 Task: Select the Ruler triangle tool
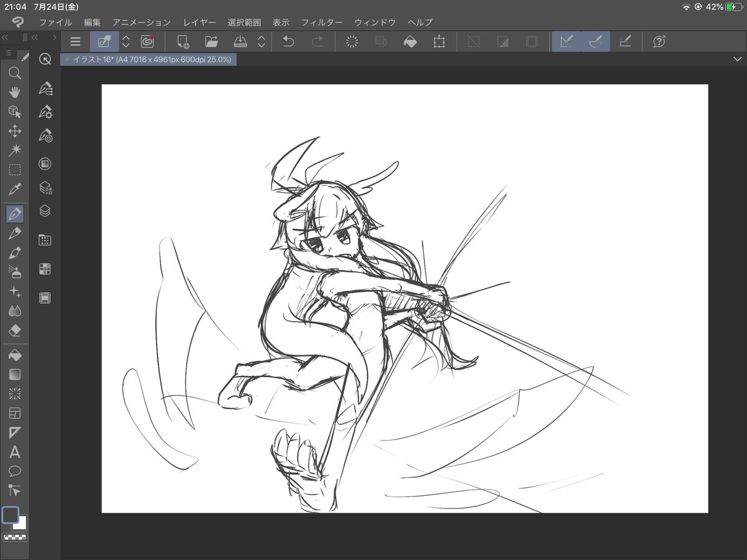tap(15, 432)
